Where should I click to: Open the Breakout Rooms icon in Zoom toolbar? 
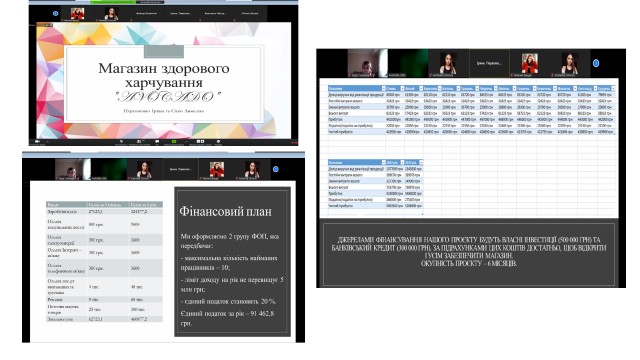point(200,141)
